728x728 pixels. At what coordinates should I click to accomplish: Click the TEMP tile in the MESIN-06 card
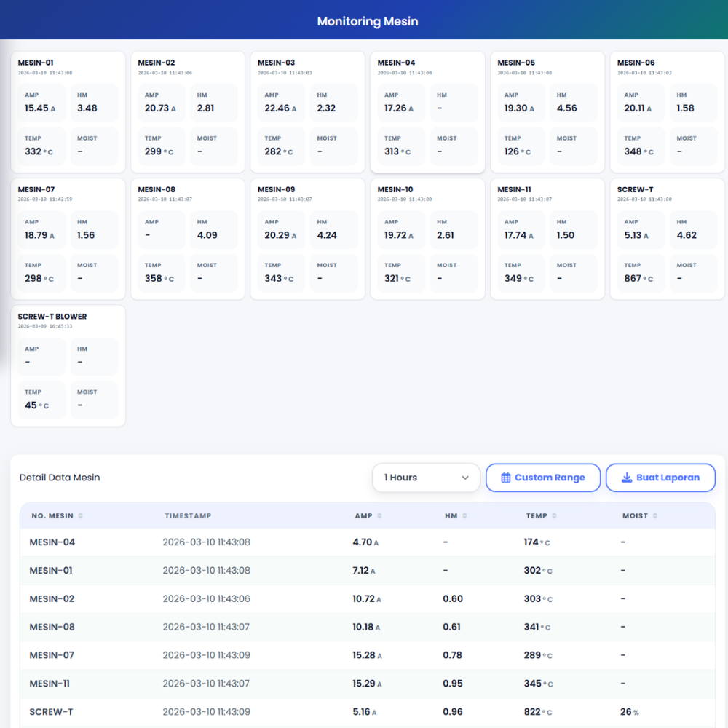pyautogui.click(x=641, y=146)
